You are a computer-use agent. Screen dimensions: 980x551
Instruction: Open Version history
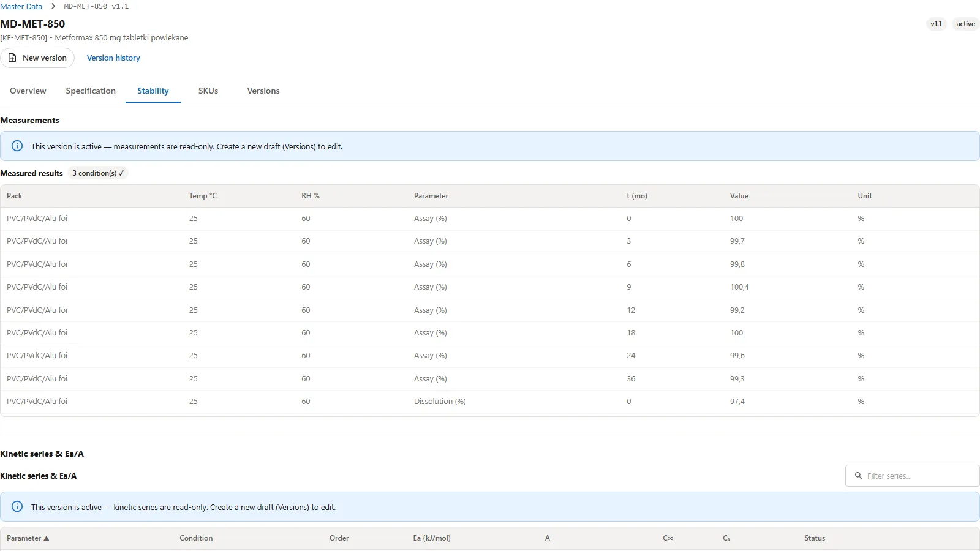click(x=113, y=58)
